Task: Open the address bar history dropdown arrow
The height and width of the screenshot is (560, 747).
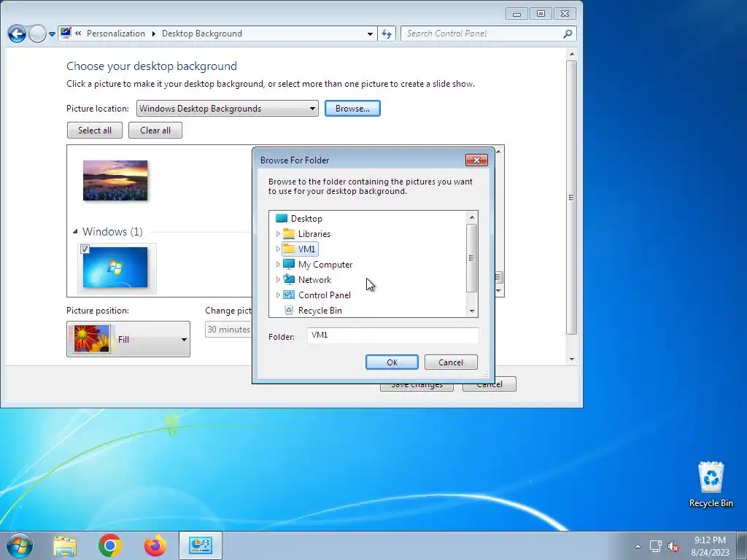Action: [x=370, y=34]
